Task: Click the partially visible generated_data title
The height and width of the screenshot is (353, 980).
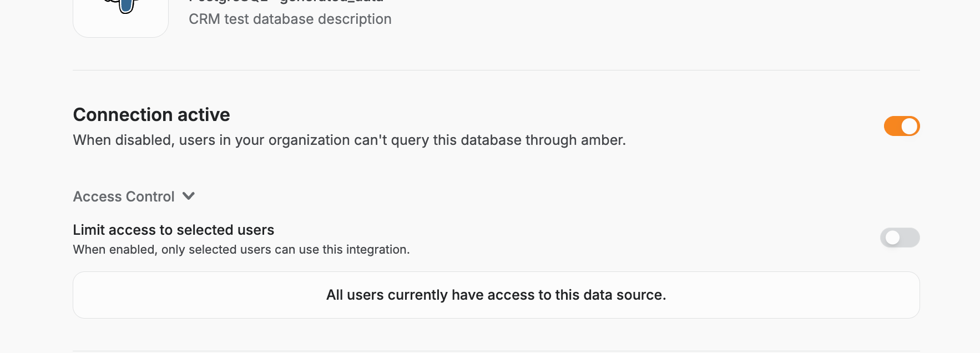Action: point(331,2)
